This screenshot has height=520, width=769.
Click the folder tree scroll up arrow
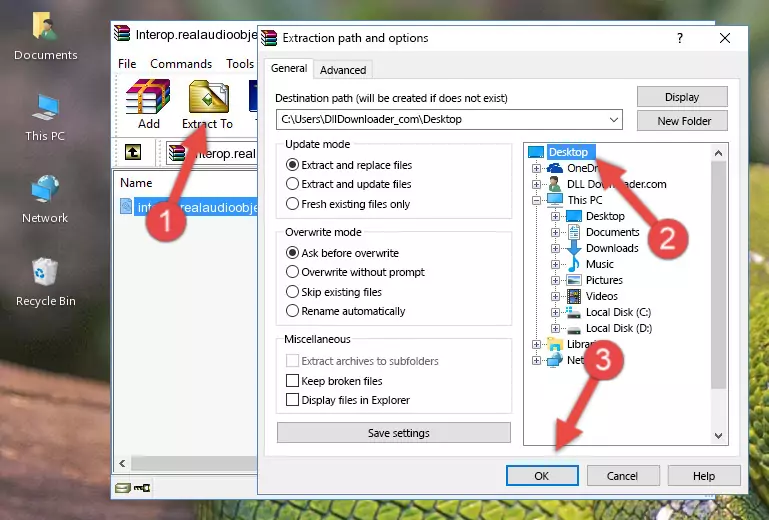coord(718,153)
